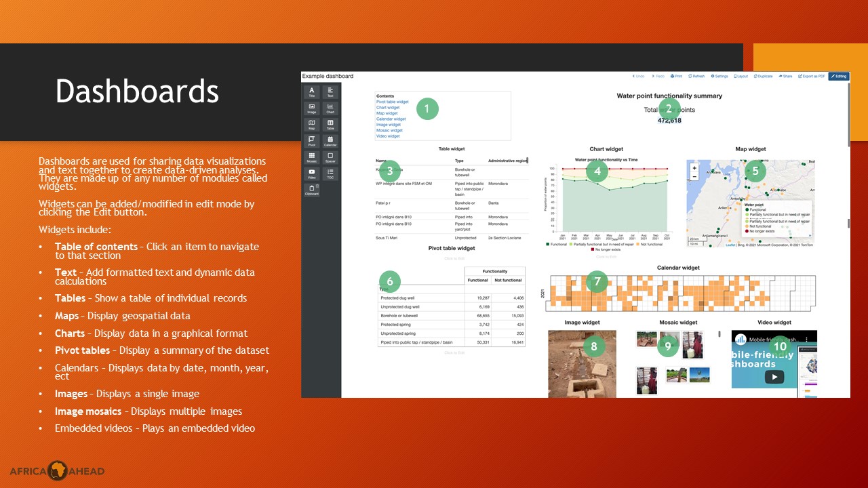This screenshot has width=868, height=488.
Task: Zoom out on the map widget
Action: (694, 176)
